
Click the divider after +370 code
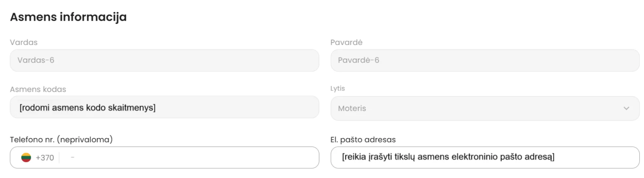tap(59, 158)
